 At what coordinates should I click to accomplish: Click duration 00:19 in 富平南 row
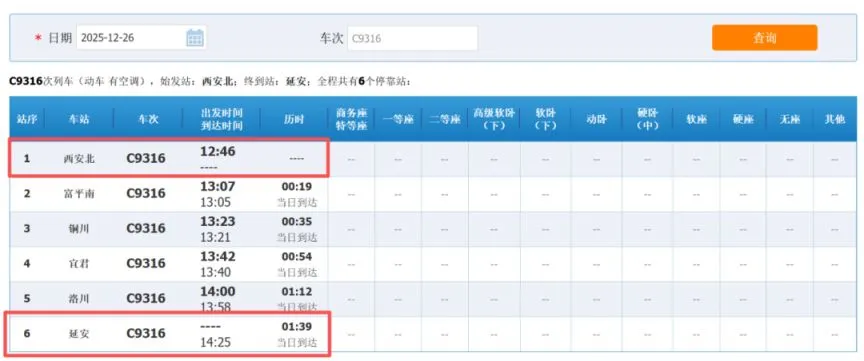tap(297, 187)
